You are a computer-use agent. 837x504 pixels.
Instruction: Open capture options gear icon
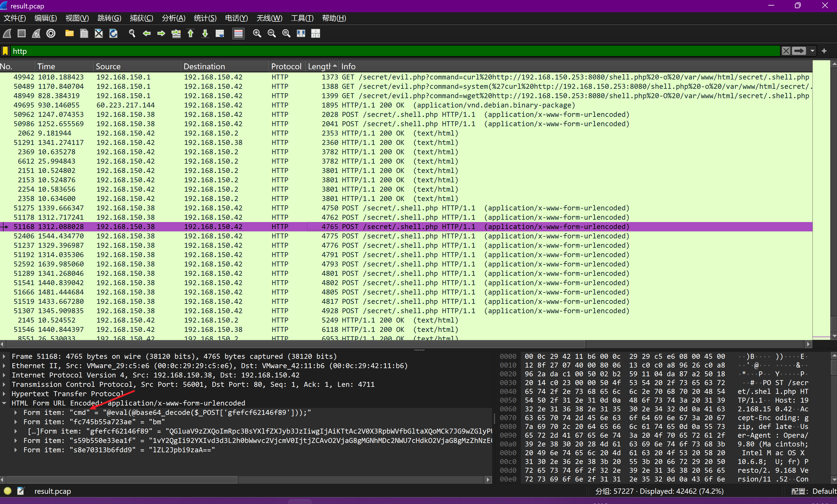click(51, 33)
